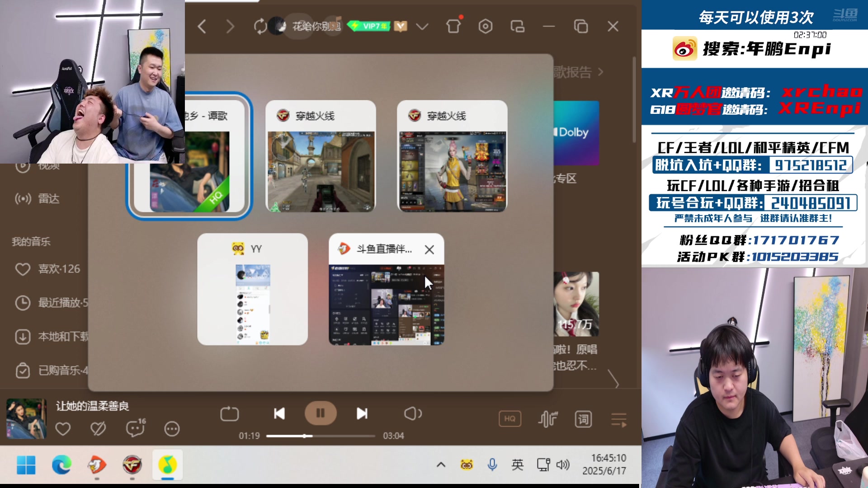Show hidden system tray icons

[441, 465]
